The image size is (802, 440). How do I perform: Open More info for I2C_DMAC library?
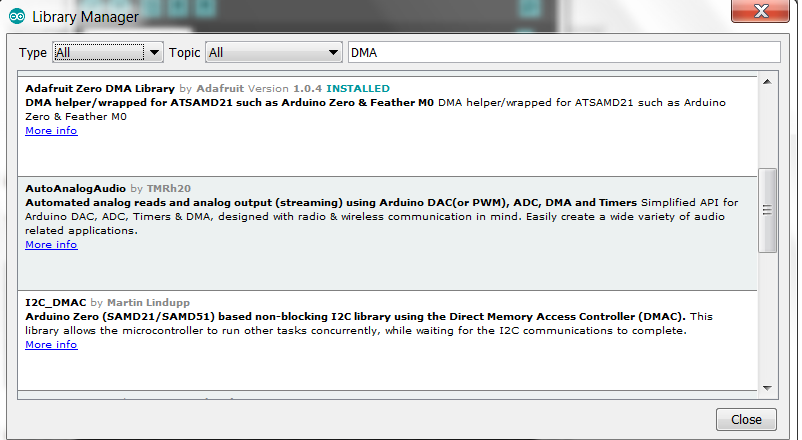pyautogui.click(x=51, y=345)
